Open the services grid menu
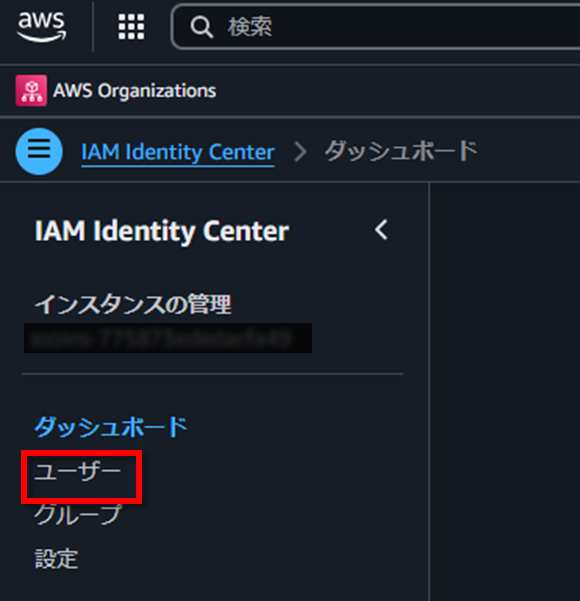The width and height of the screenshot is (580, 601). pyautogui.click(x=131, y=26)
